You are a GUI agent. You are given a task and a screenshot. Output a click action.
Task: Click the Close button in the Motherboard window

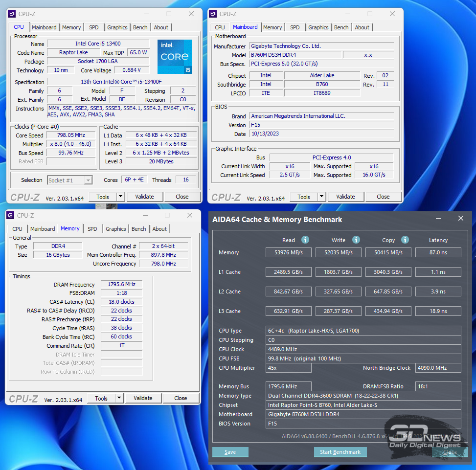click(383, 197)
